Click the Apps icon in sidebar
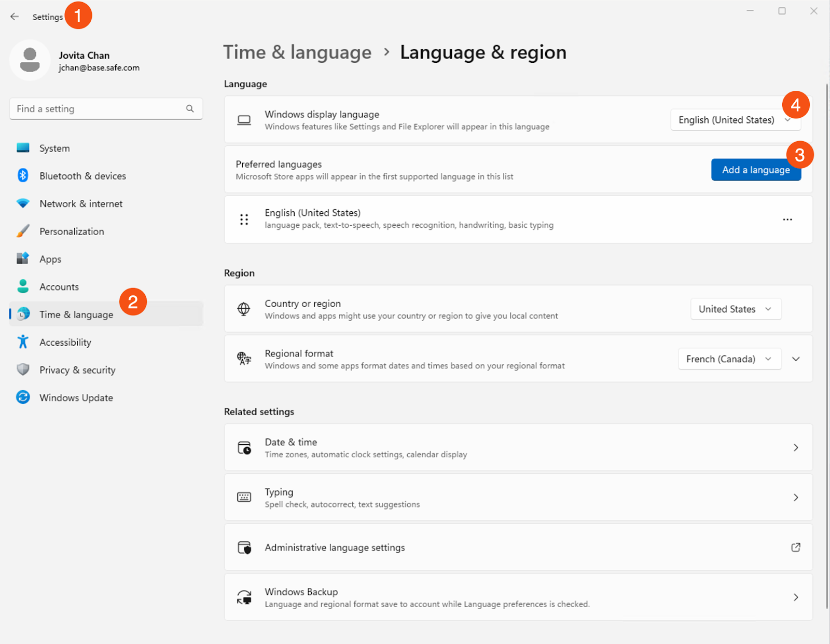 click(x=23, y=258)
